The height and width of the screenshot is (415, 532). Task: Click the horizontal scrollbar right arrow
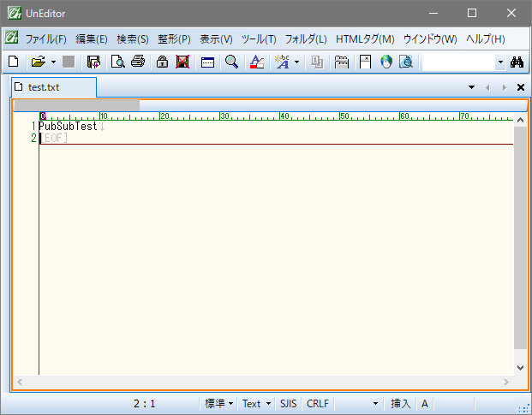click(506, 382)
